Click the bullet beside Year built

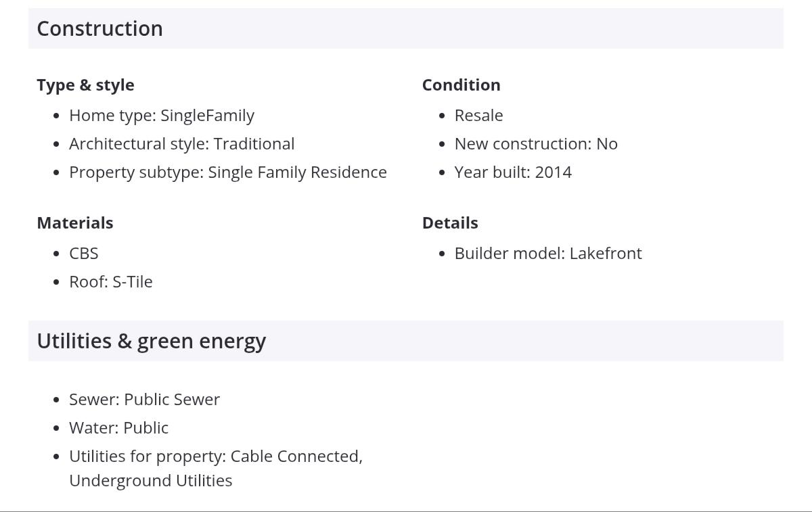(442, 172)
